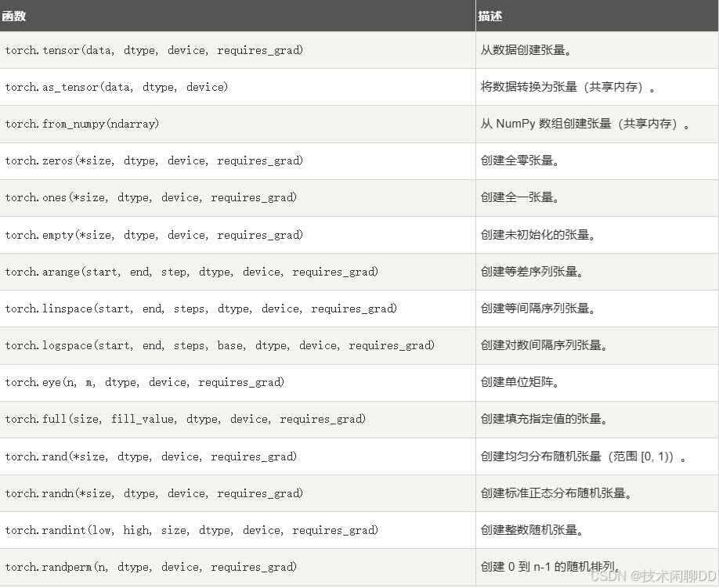Click description 创建全一张量。

point(520,197)
